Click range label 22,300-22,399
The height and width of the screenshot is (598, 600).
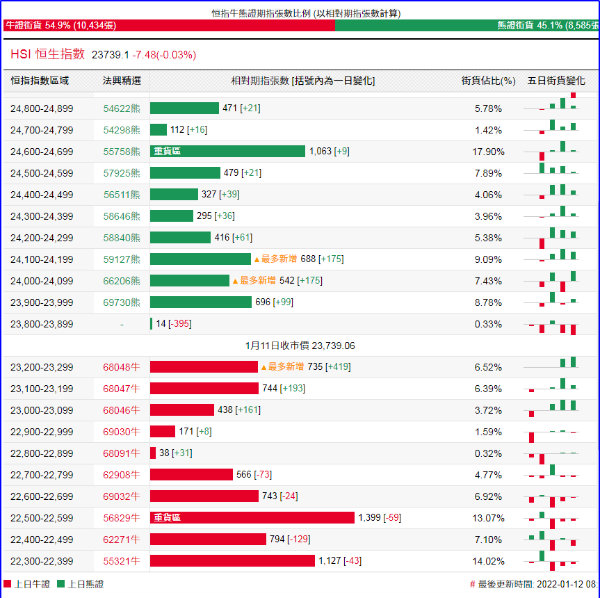click(x=42, y=561)
